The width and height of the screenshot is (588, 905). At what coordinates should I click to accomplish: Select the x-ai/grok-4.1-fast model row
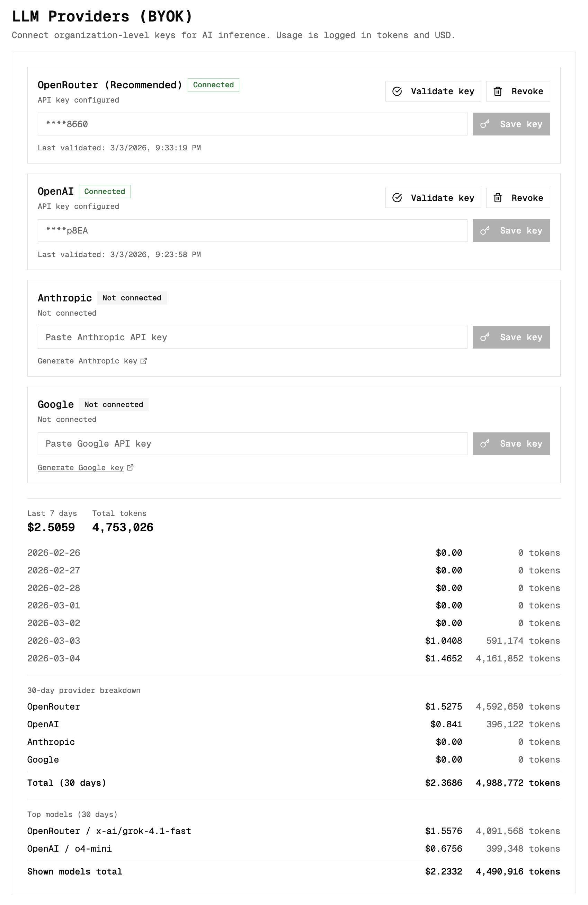point(293,831)
